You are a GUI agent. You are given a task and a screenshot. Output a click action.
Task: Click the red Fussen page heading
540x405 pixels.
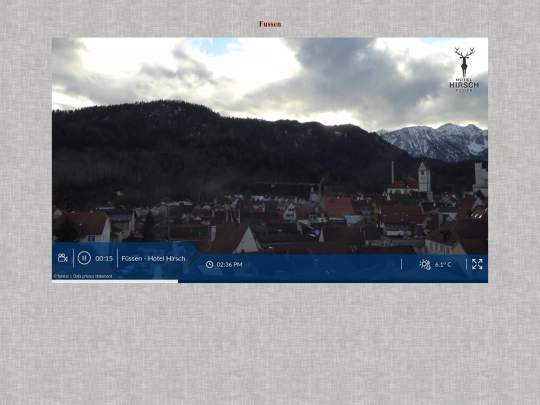270,24
